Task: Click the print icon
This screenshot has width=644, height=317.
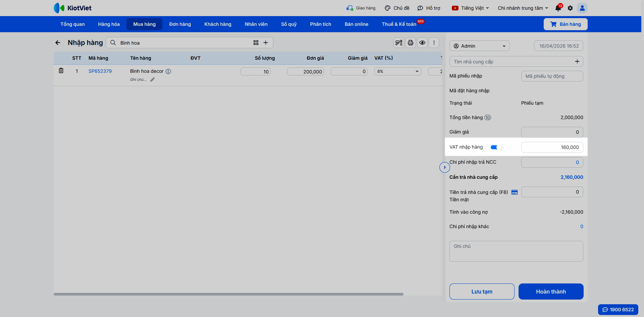Action: pyautogui.click(x=411, y=43)
